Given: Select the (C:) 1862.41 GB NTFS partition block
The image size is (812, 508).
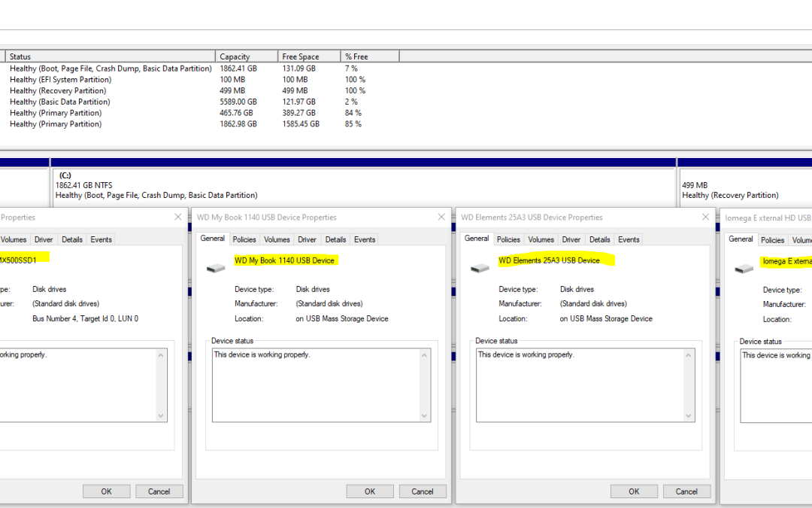Looking at the screenshot, I should (x=364, y=187).
